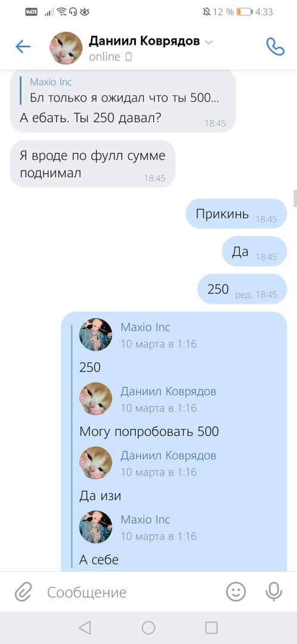The width and height of the screenshot is (297, 644).
Task: Select the sent message 'Да'
Action: (254, 252)
